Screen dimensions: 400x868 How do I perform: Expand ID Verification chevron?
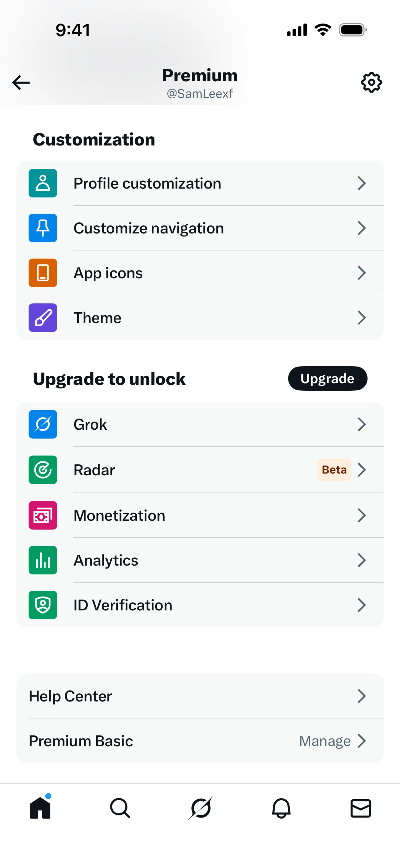tap(362, 605)
